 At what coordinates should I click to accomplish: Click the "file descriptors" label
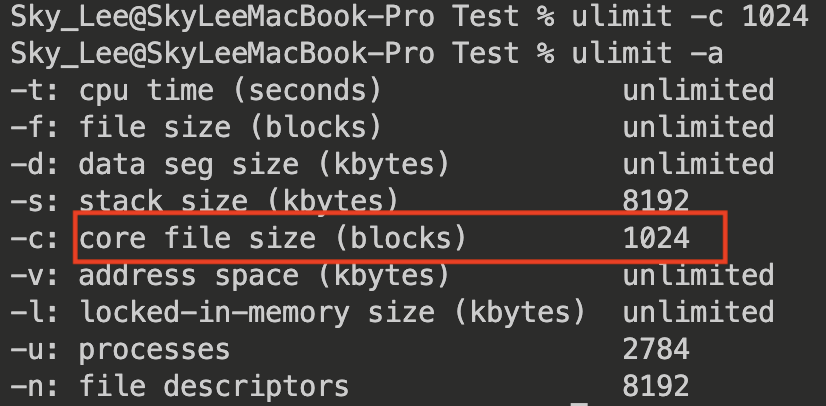pos(213,386)
